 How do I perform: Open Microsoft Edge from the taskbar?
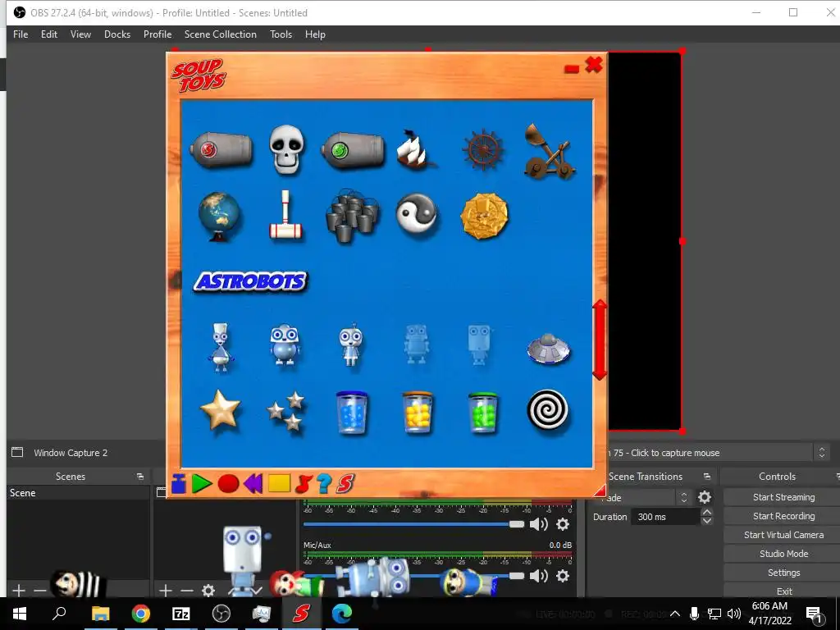point(342,614)
